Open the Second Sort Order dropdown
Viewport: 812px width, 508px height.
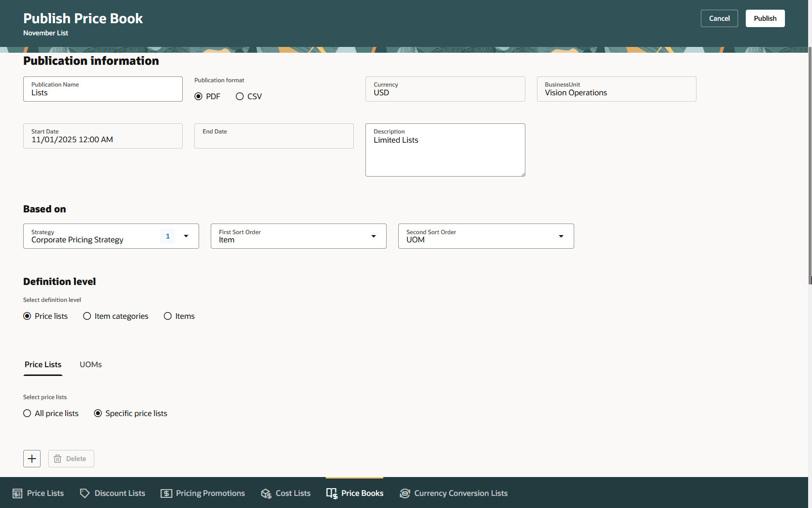(x=486, y=236)
